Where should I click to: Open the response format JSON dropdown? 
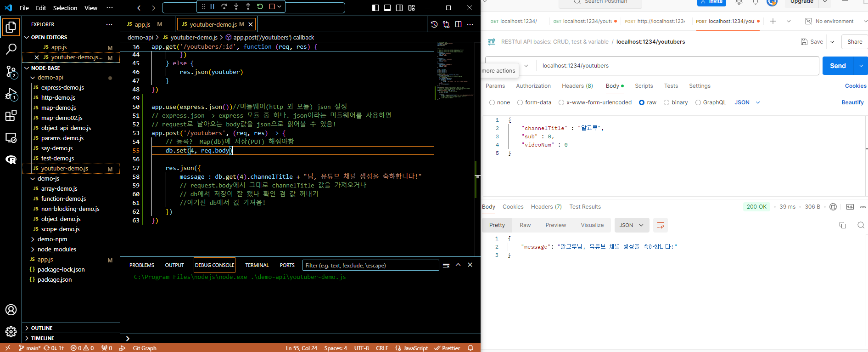click(x=632, y=225)
